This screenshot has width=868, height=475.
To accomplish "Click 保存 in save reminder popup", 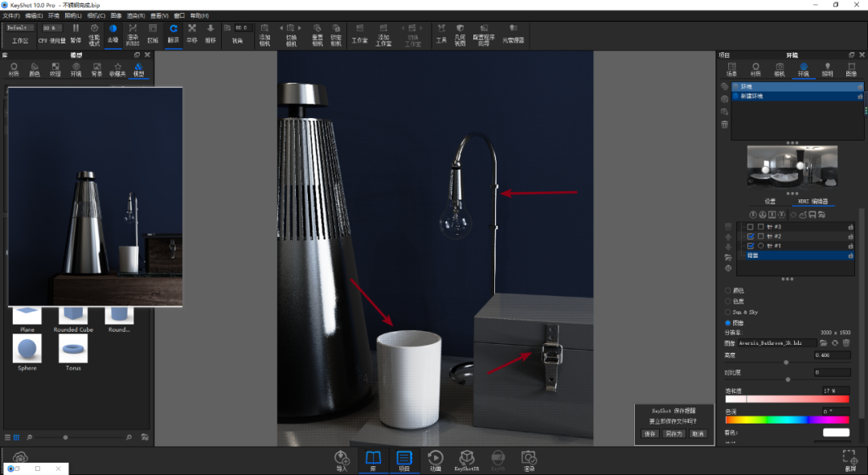I will (x=650, y=434).
